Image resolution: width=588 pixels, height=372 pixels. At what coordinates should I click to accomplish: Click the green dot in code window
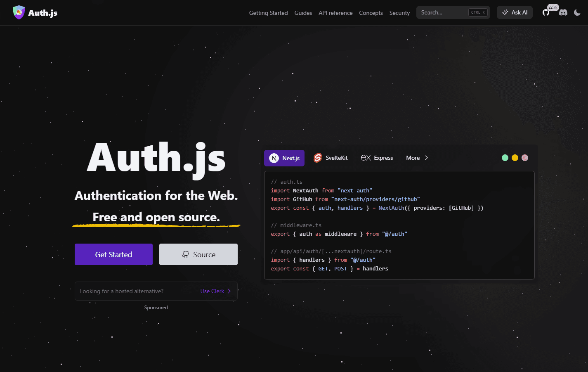[x=505, y=158]
